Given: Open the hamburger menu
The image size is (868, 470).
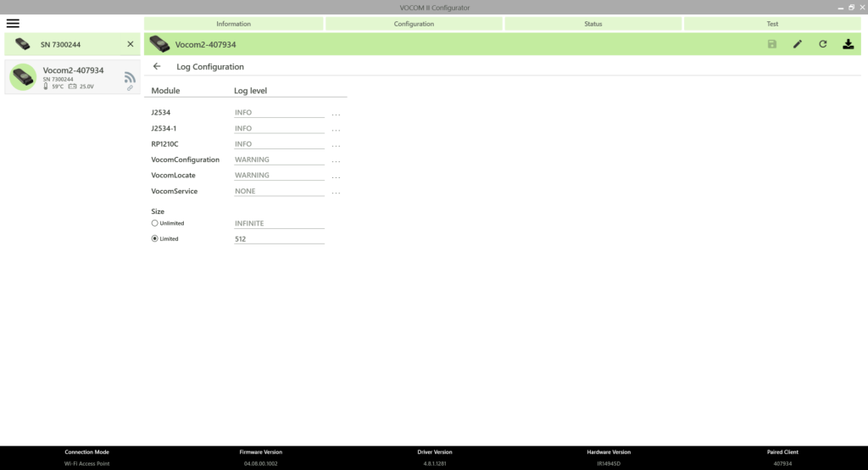Looking at the screenshot, I should [13, 23].
